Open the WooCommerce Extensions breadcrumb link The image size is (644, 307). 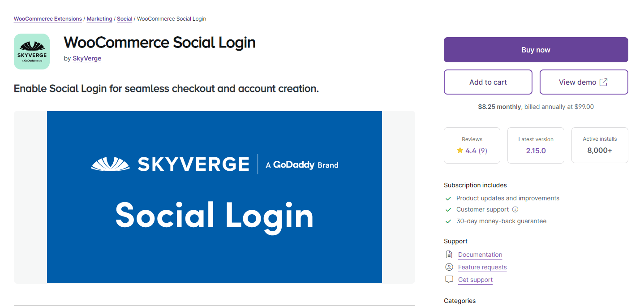click(47, 18)
